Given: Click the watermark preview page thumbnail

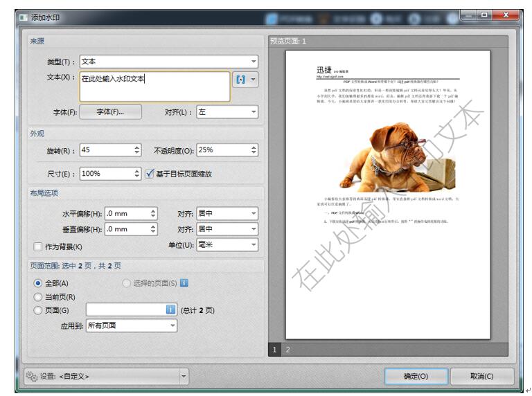Looking at the screenshot, I should click(388, 195).
